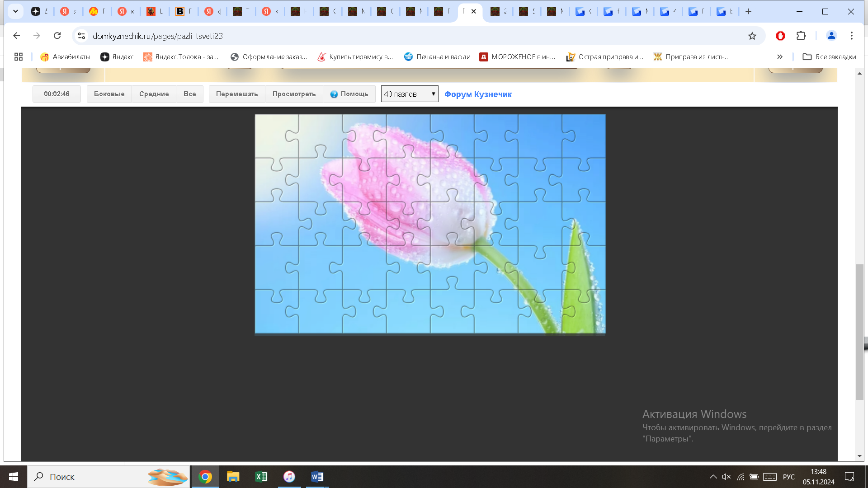Open the clock showing 13:48
The image size is (868, 488).
point(818,477)
